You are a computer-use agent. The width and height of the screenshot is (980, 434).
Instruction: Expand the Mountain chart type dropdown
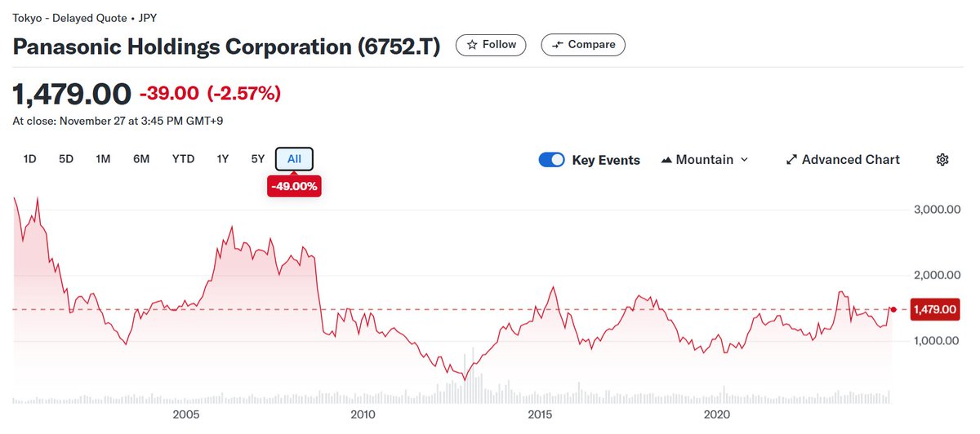744,160
